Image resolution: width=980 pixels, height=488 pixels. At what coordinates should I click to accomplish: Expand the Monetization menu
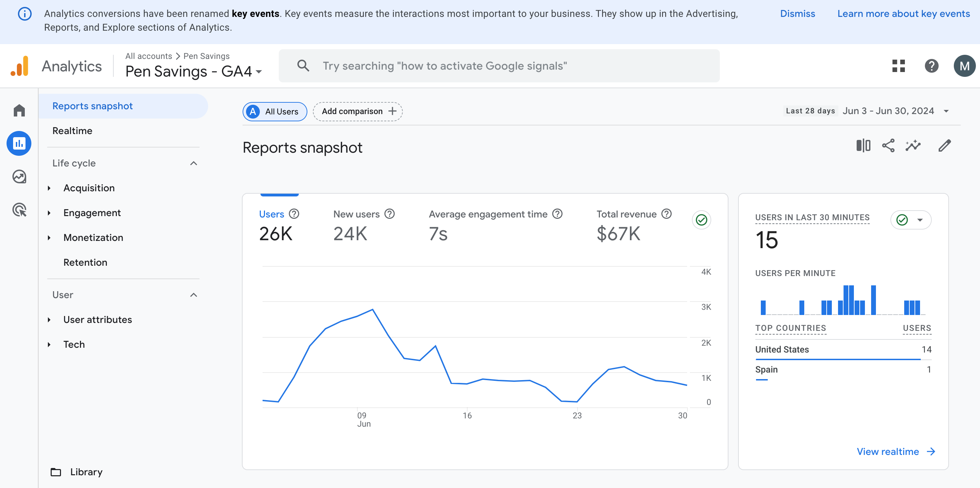tap(49, 238)
